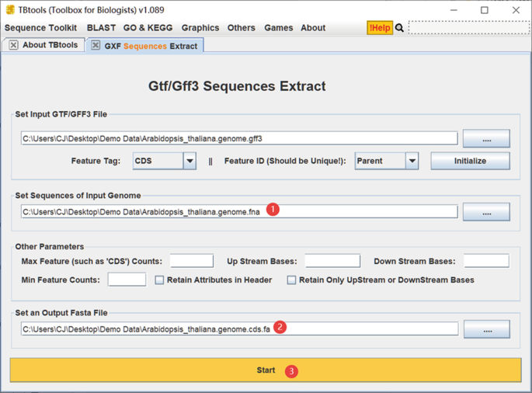
Task: Switch to the About TBtools tab
Action: coord(50,45)
